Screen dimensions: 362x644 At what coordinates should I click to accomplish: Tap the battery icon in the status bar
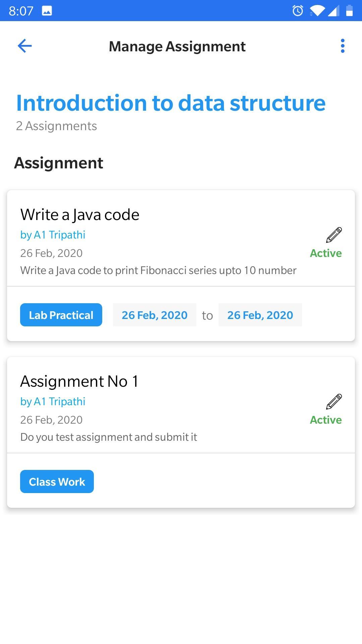click(x=349, y=11)
